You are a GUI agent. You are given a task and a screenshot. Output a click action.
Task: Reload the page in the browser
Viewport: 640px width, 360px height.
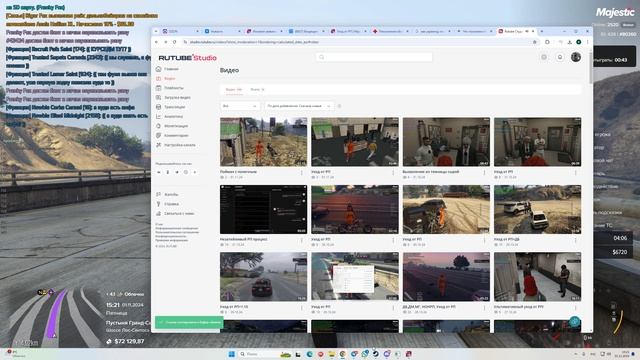click(175, 42)
